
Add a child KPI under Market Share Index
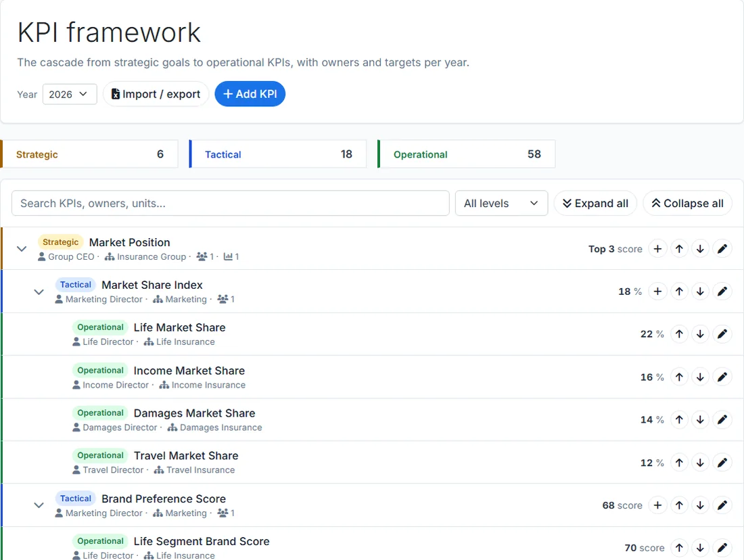[x=657, y=291]
